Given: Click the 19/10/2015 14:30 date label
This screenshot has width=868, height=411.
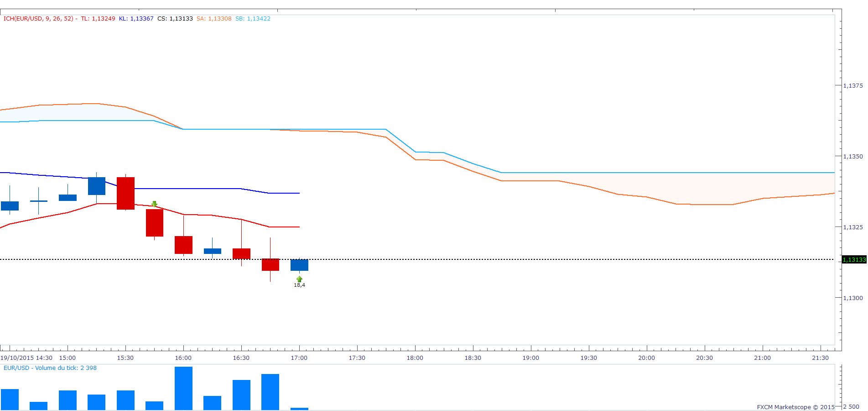Looking at the screenshot, I should 26,358.
